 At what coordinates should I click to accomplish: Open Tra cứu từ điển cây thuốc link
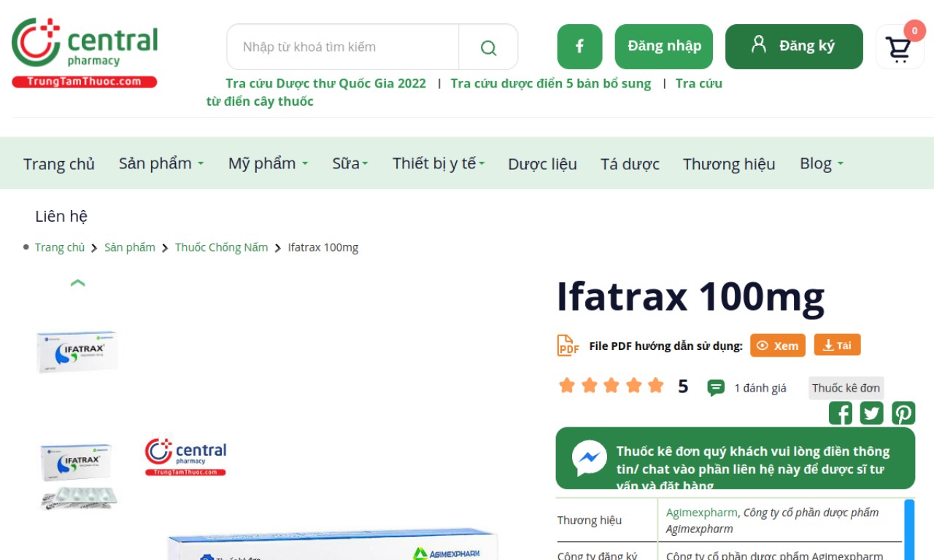tap(464, 93)
